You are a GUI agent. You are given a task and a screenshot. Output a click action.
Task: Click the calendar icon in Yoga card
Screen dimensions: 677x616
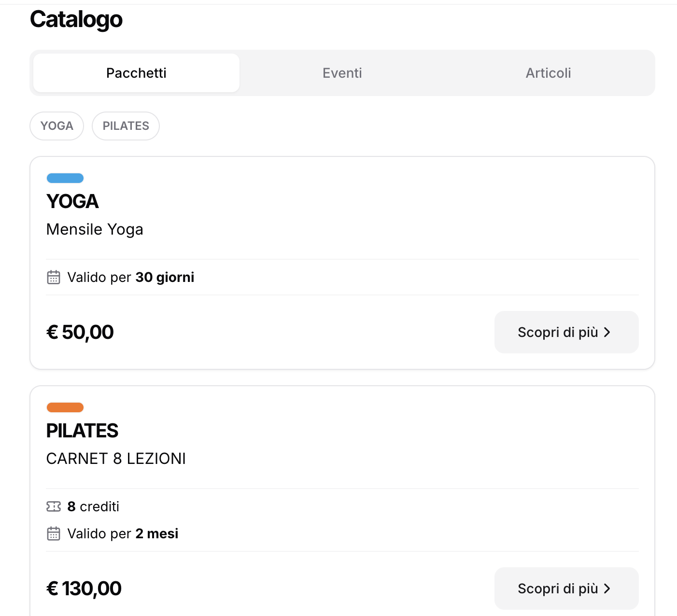(x=54, y=277)
